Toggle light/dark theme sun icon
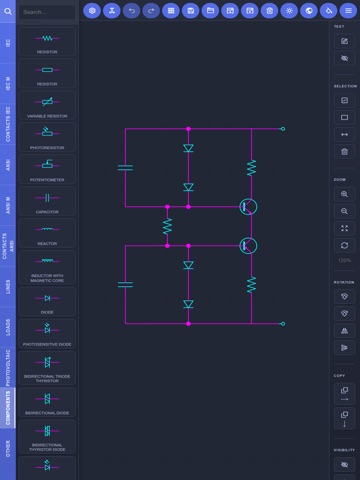 tap(289, 11)
